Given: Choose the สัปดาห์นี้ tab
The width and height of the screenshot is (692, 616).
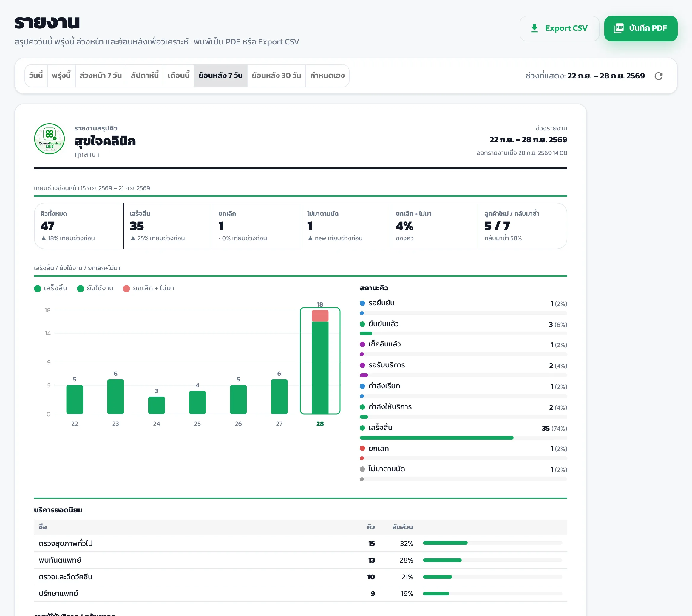Looking at the screenshot, I should (145, 76).
